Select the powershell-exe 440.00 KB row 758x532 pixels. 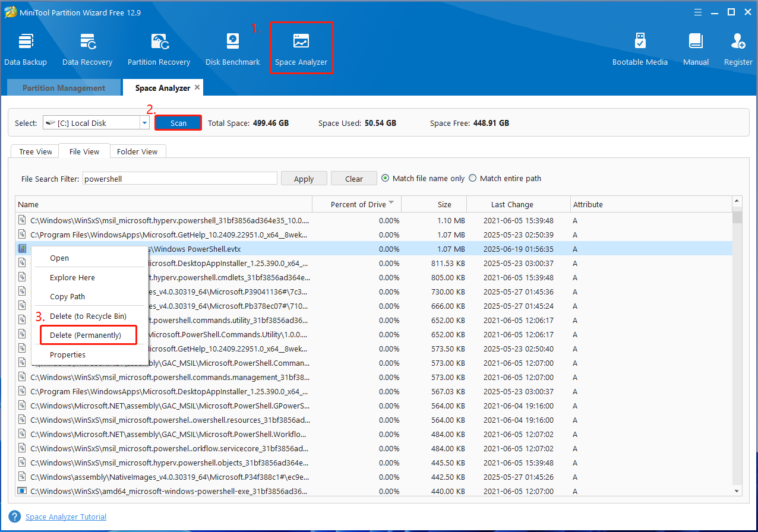point(374,491)
